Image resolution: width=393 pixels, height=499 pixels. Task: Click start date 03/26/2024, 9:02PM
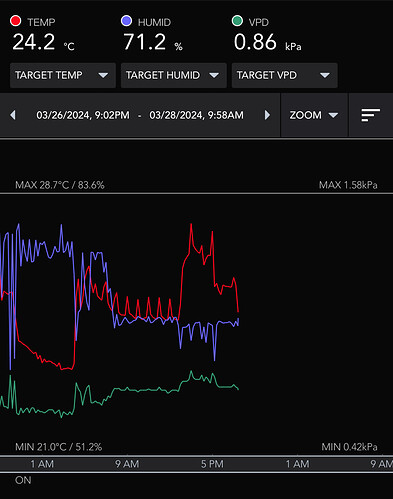(83, 115)
